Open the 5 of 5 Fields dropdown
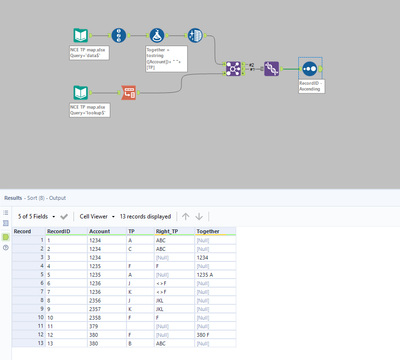The width and height of the screenshot is (400, 360). tap(36, 217)
